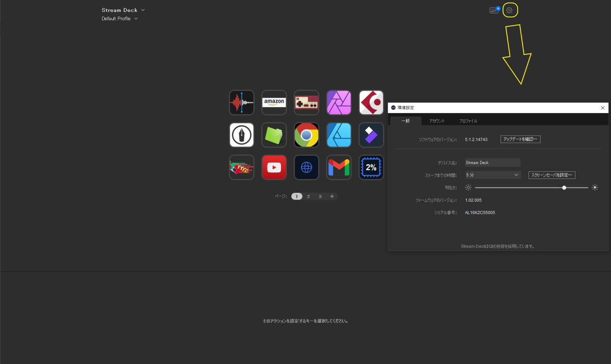Select the red audio waveform key

pos(241,102)
